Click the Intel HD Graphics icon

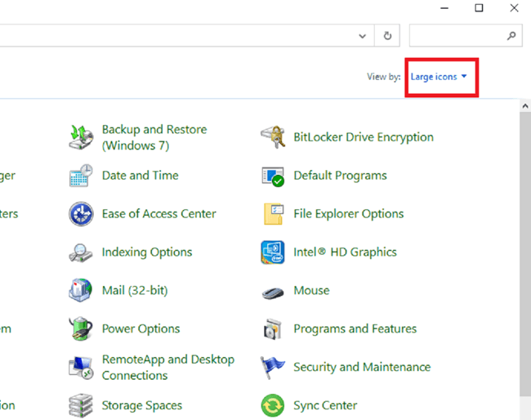(272, 252)
